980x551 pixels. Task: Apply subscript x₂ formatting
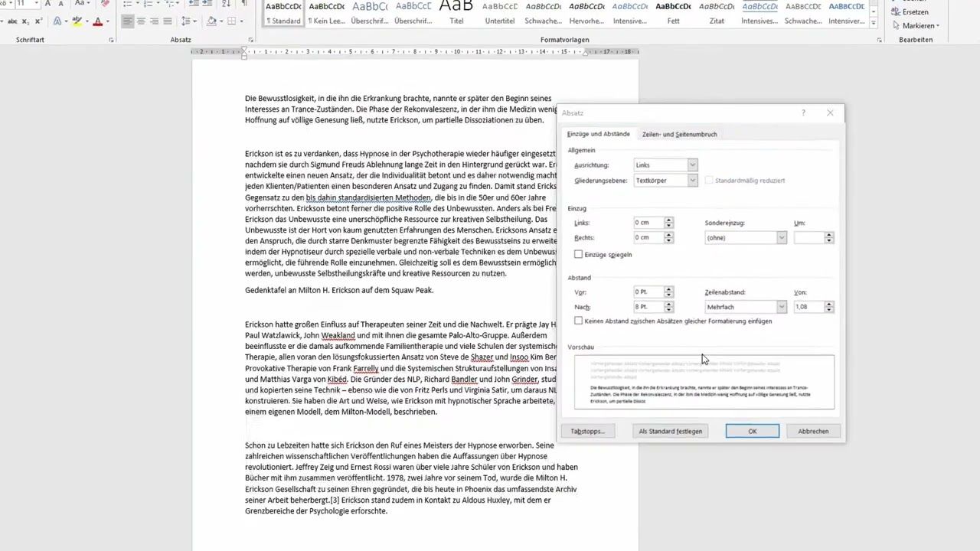pyautogui.click(x=25, y=21)
